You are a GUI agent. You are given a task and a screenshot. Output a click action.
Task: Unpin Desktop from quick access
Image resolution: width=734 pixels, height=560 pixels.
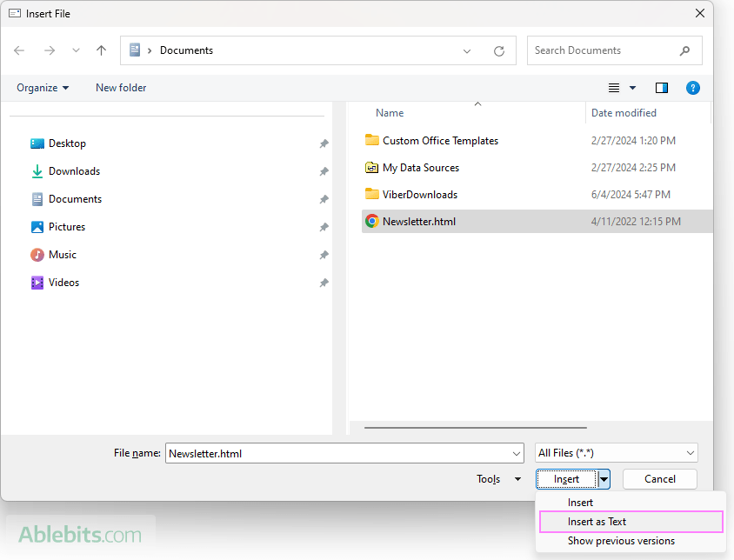click(324, 143)
